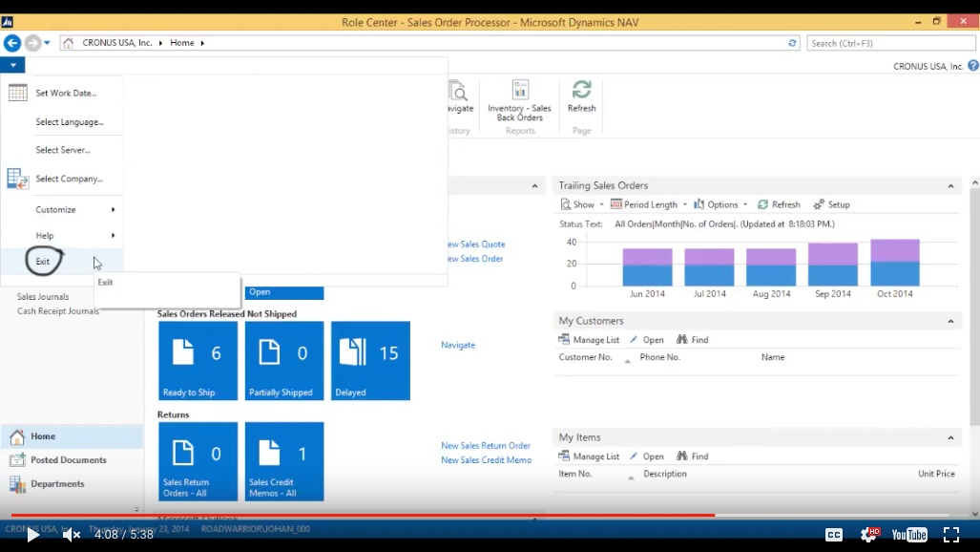Click New Sales Credit Memo link
Viewport: 980px width, 552px height.
[x=487, y=460]
